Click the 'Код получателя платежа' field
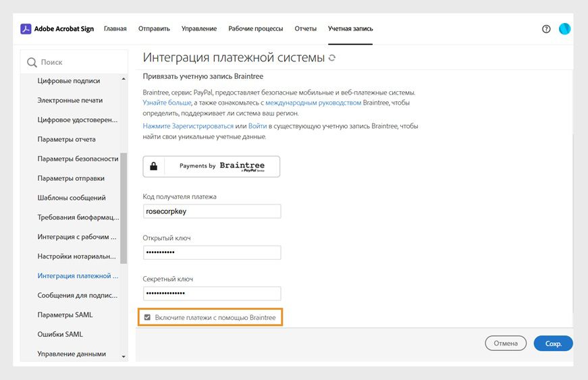The image size is (588, 380). pos(212,211)
